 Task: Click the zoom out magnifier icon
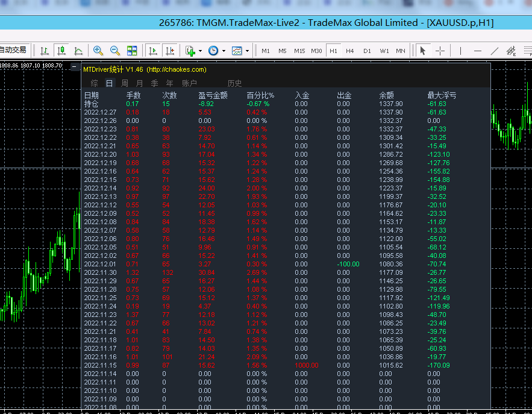[115, 51]
